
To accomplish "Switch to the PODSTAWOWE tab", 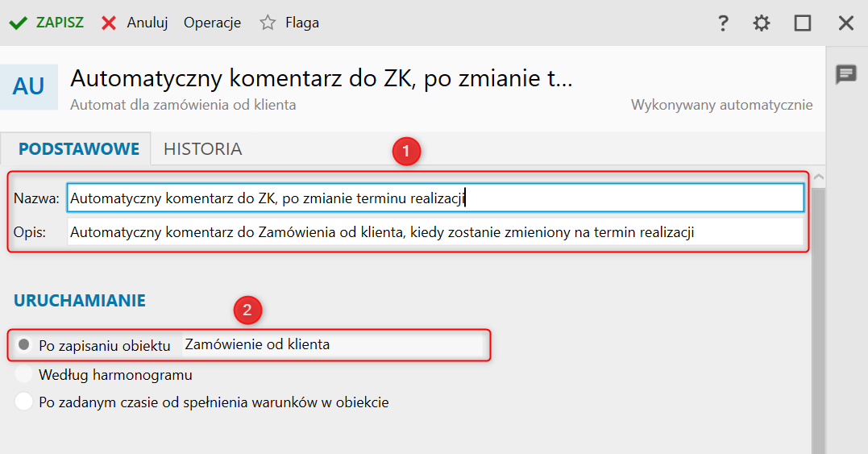I will tap(79, 149).
